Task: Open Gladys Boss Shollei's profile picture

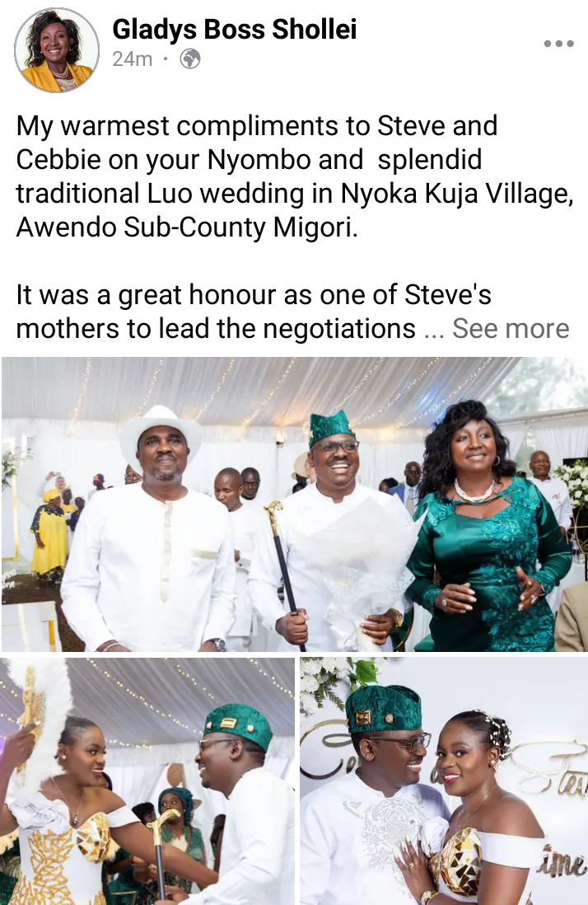Action: click(x=57, y=50)
